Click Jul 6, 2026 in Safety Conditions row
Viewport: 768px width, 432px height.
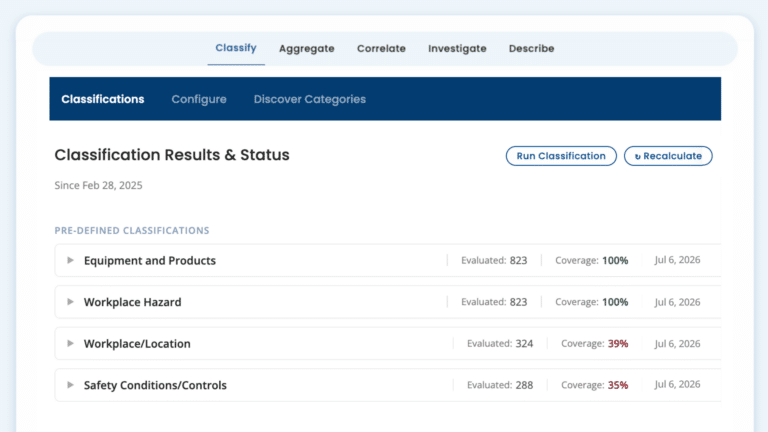click(x=677, y=384)
